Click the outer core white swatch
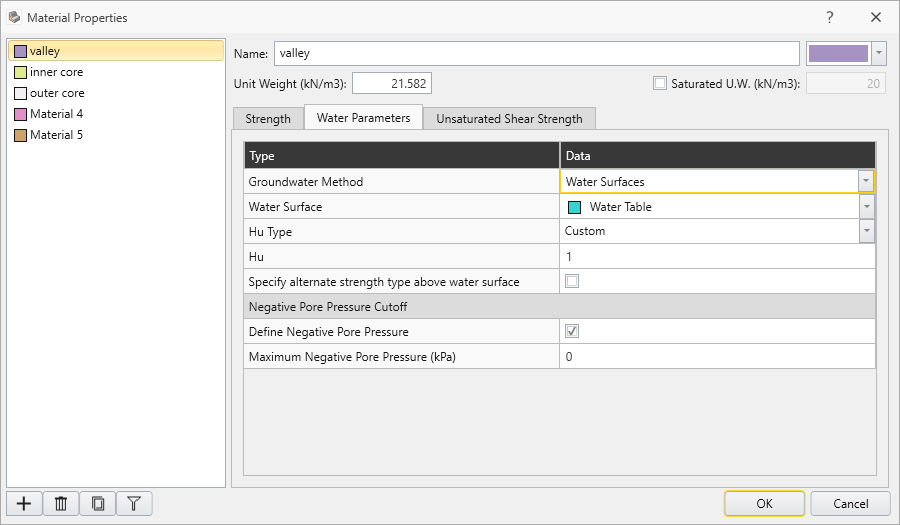 pyautogui.click(x=21, y=94)
